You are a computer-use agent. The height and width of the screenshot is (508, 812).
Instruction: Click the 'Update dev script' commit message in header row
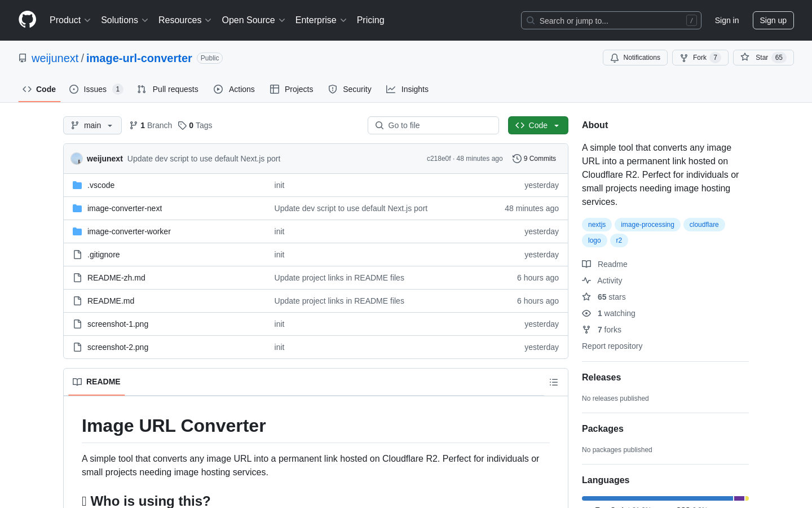(204, 159)
